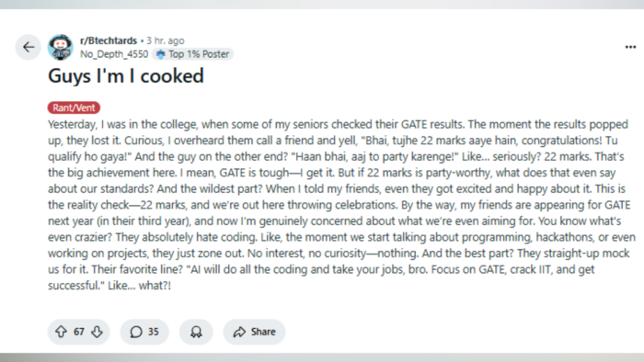Open the three-dot post options menu

630,47
